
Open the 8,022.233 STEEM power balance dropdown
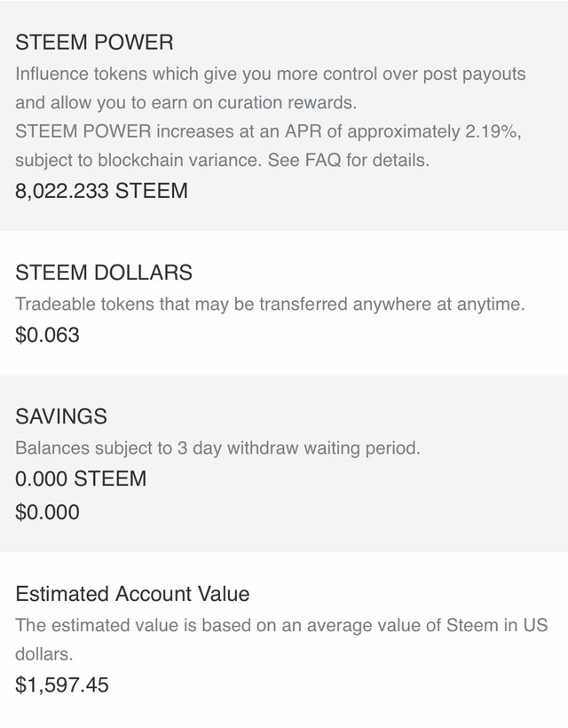[101, 191]
